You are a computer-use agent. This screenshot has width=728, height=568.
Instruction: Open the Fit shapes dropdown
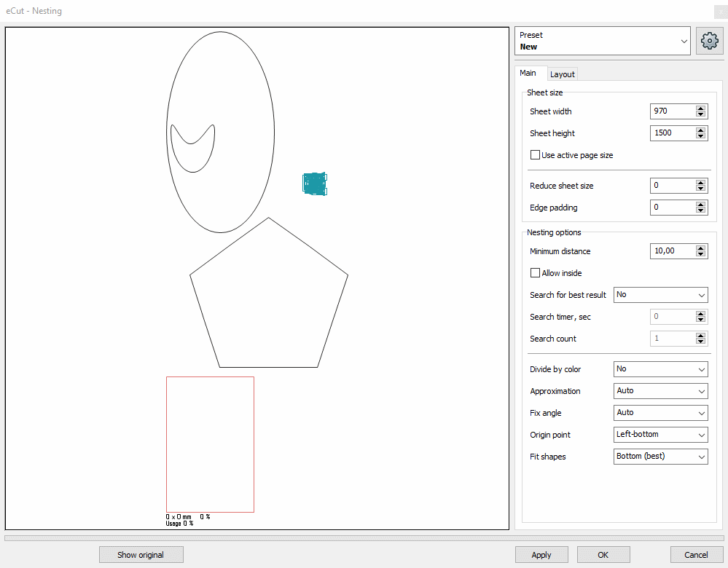[660, 457]
